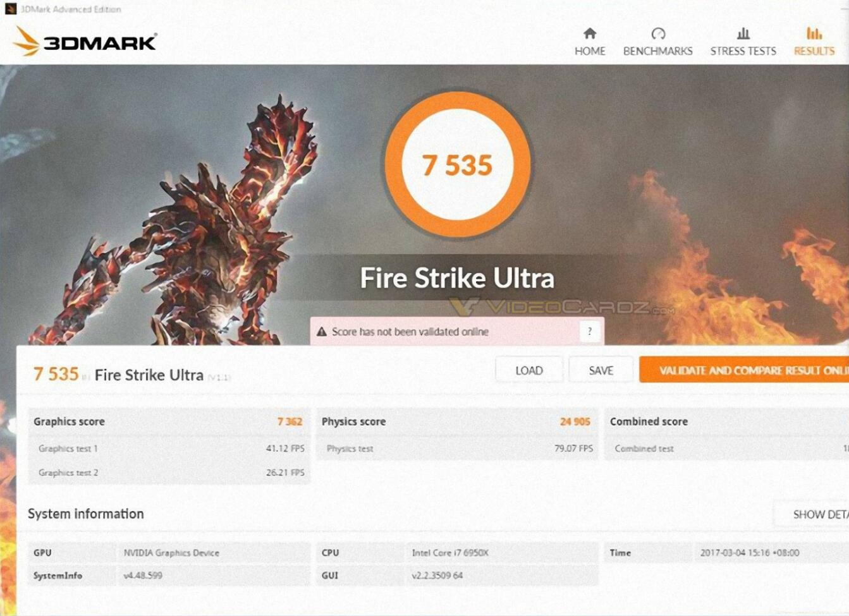849x616 pixels.
Task: Click the 3DMark logo
Action: [x=85, y=42]
